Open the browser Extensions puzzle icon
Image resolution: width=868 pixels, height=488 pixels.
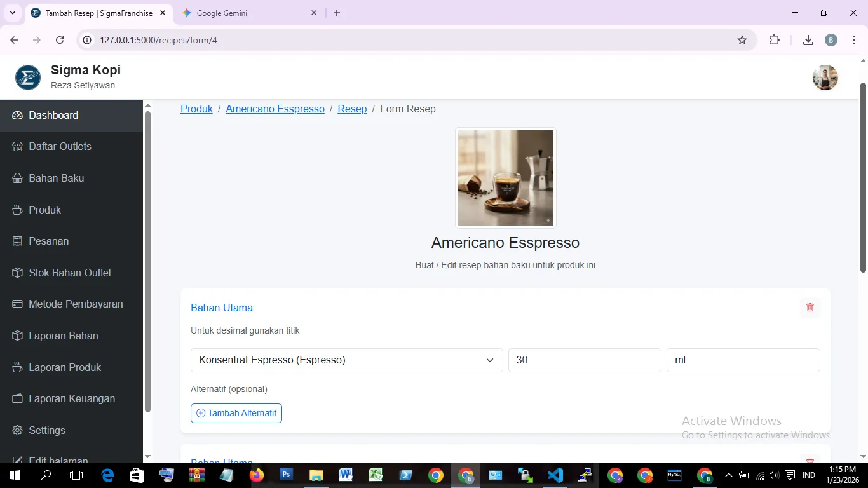[774, 40]
